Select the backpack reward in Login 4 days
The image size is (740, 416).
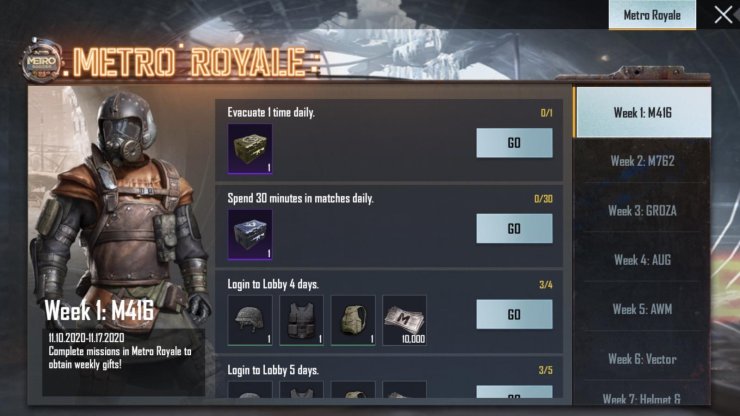[x=353, y=321]
